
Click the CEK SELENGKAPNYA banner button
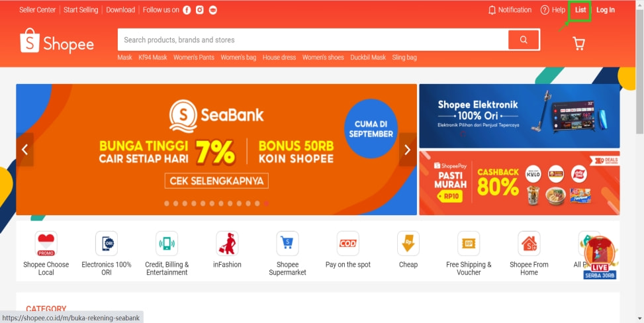216,181
